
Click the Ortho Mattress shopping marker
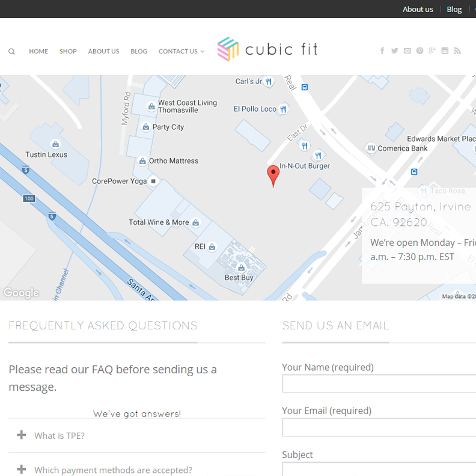[x=142, y=161]
